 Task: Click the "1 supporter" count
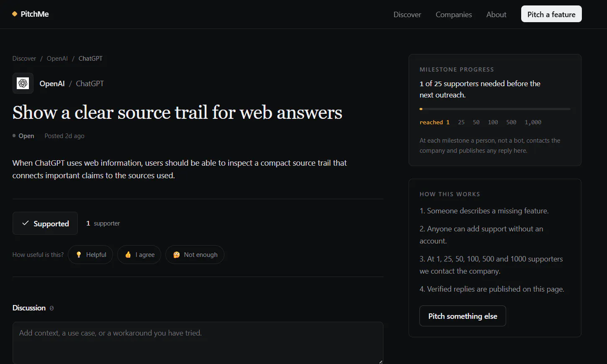click(x=103, y=223)
